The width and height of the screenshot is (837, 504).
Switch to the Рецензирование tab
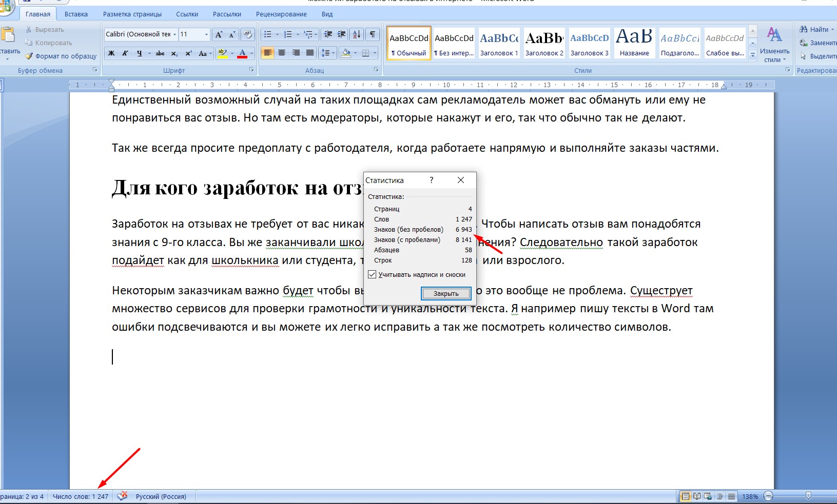(281, 14)
